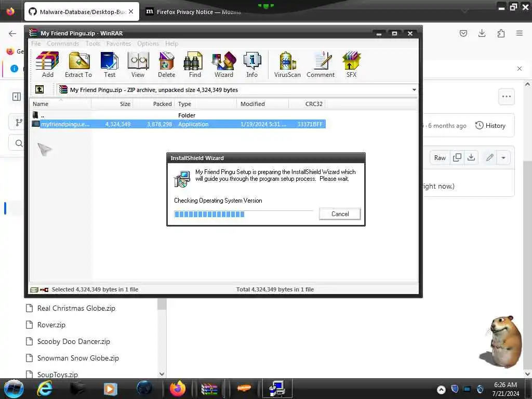Sort by Size column header
The height and width of the screenshot is (399, 532).
coord(112,104)
